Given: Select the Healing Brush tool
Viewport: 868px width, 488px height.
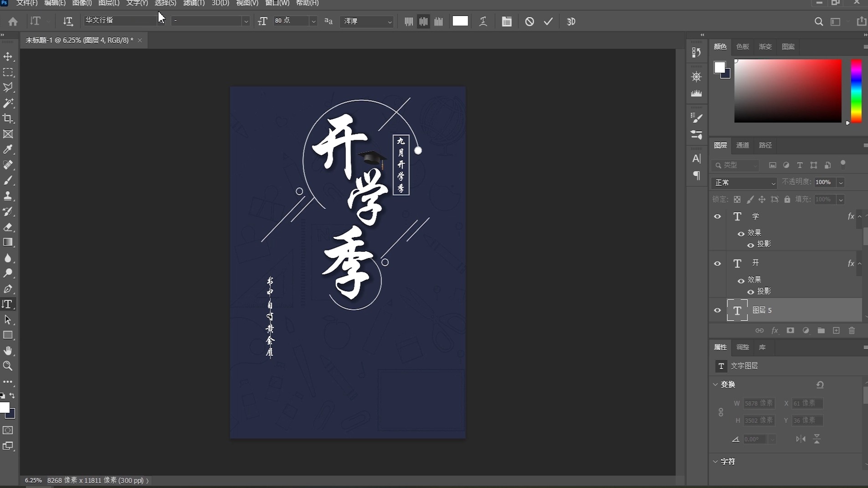Looking at the screenshot, I should click(x=8, y=165).
